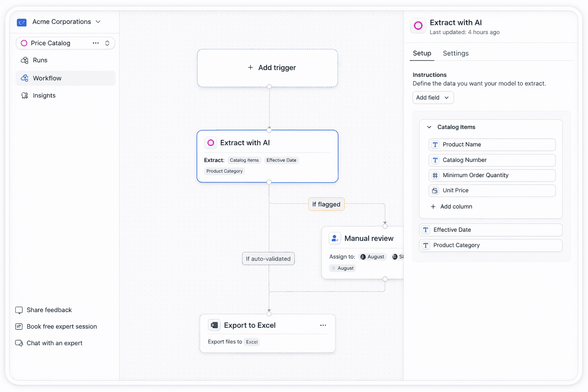Click the Book free expert session icon

(19, 327)
